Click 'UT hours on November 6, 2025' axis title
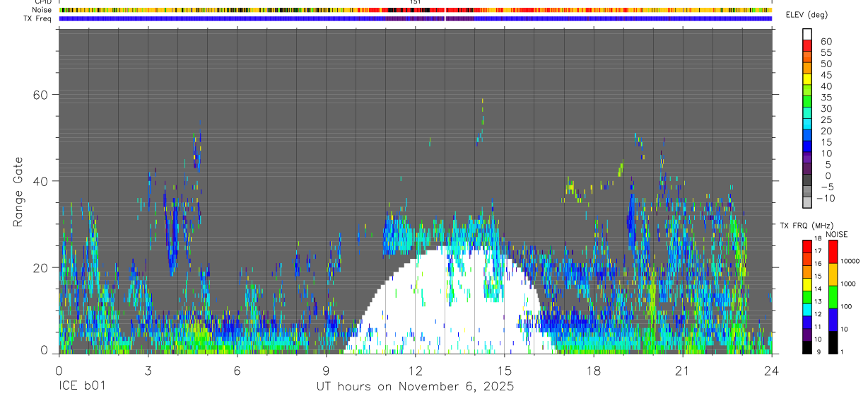The image size is (868, 401). [415, 387]
